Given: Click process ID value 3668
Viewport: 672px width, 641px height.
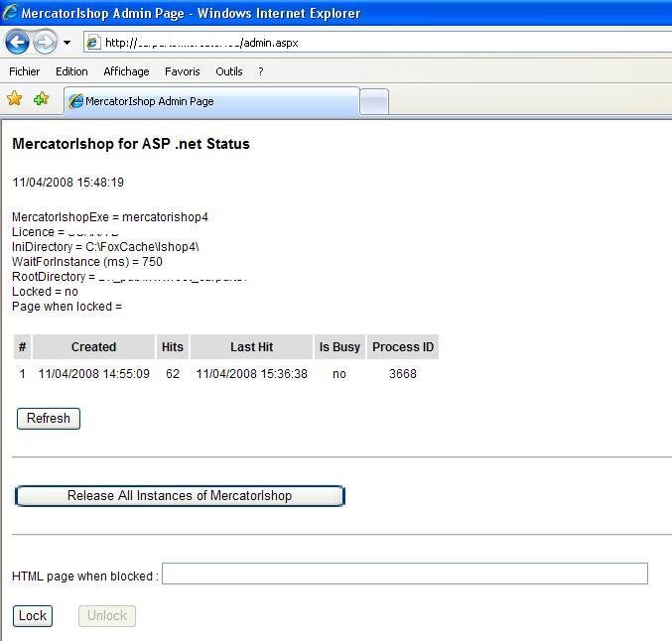Looking at the screenshot, I should pos(403,374).
